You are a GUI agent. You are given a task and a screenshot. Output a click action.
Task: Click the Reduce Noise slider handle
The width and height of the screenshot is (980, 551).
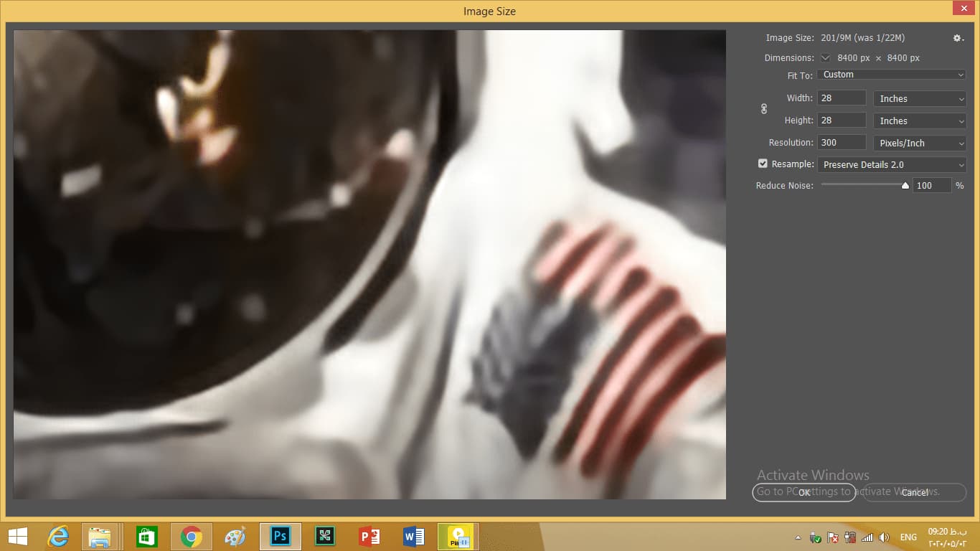tap(905, 185)
